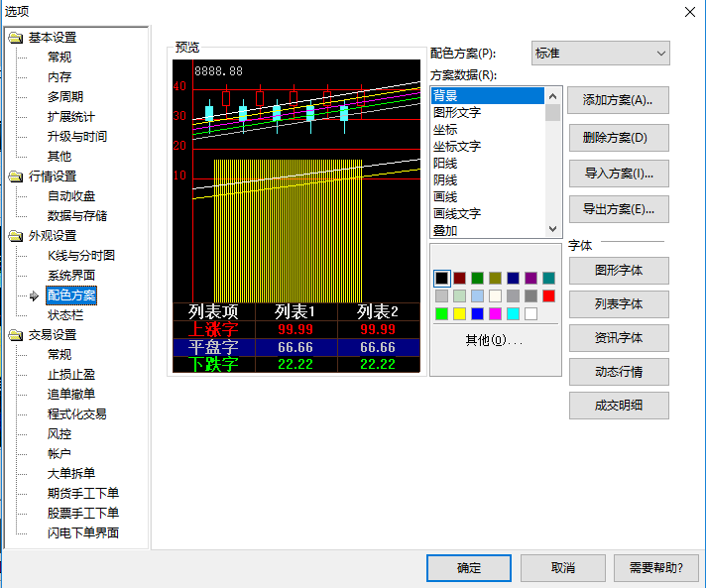Click the list scrollbar up arrow
This screenshot has width=706, height=588.
[x=553, y=96]
